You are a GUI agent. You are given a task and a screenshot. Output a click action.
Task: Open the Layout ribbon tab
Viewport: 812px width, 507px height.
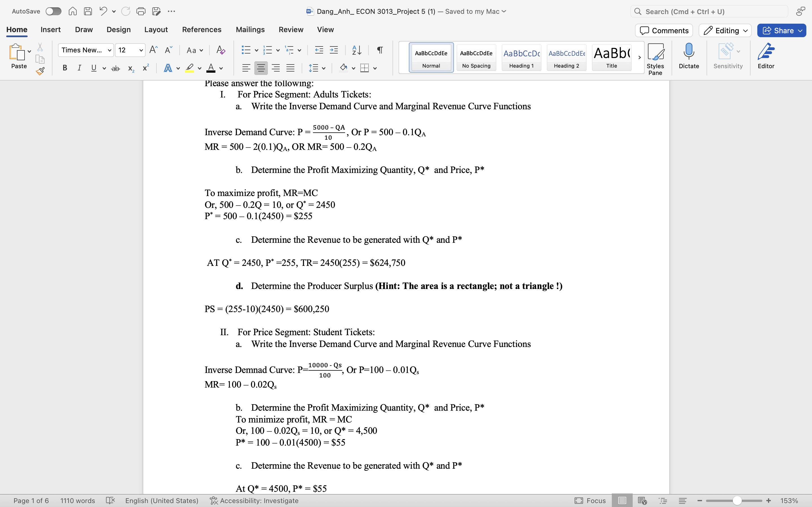click(x=156, y=30)
